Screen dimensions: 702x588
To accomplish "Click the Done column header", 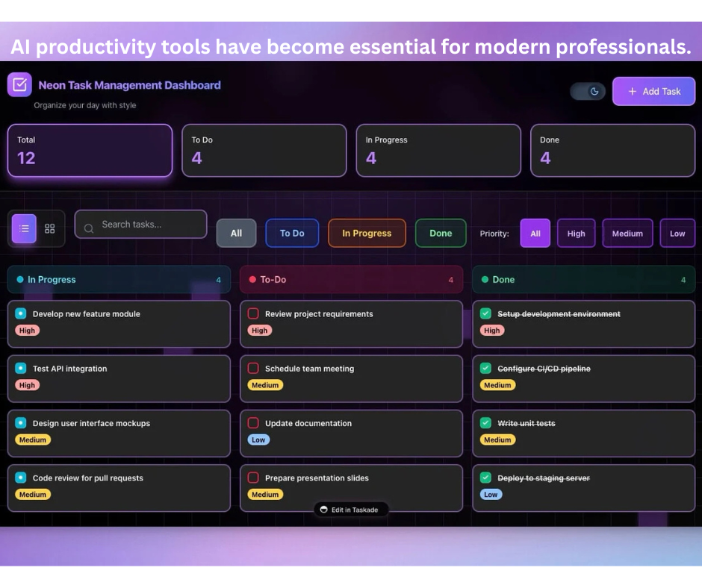I will [584, 280].
